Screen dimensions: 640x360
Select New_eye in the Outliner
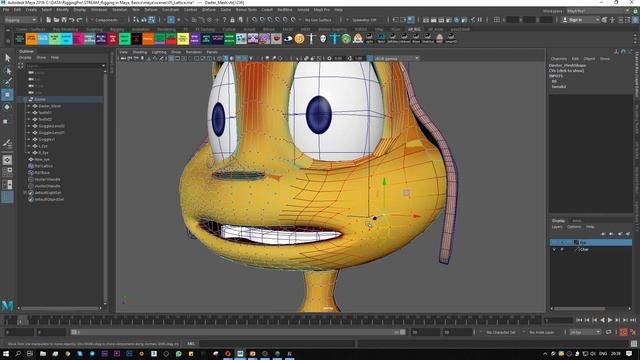click(42, 160)
